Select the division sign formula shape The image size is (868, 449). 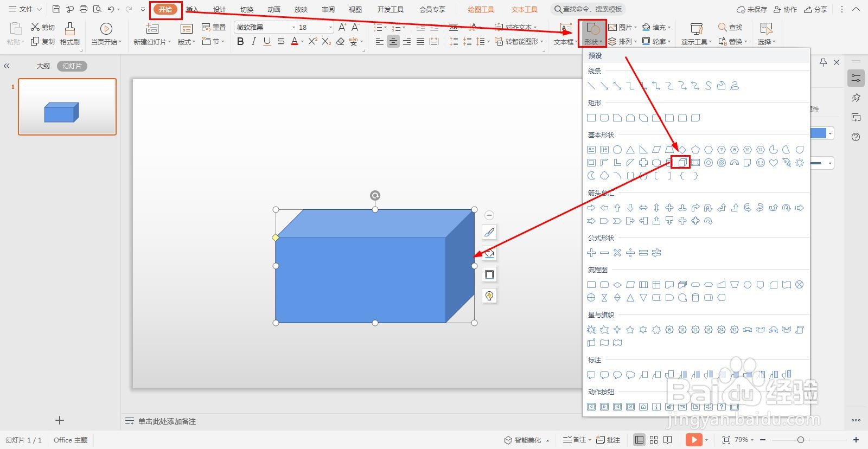pyautogui.click(x=630, y=253)
